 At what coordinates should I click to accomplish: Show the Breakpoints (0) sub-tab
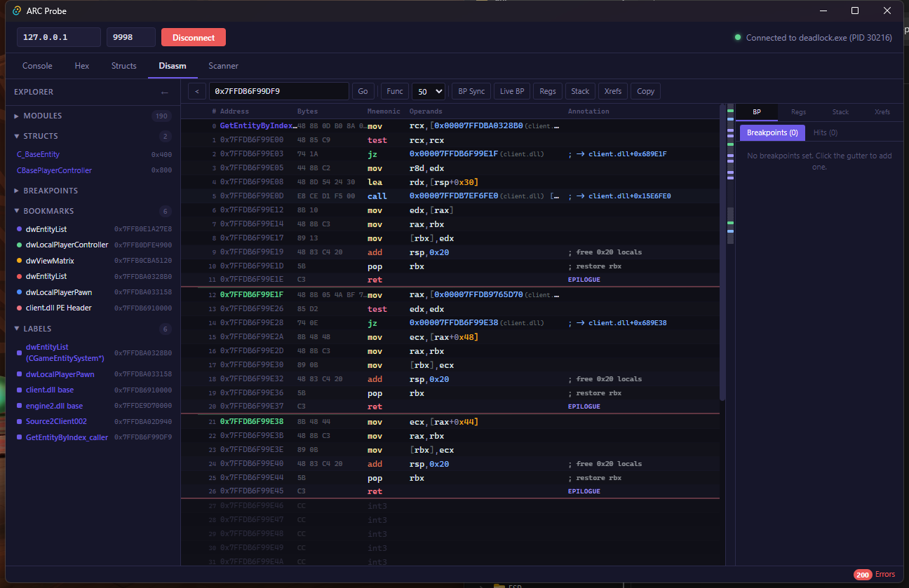[x=772, y=132]
